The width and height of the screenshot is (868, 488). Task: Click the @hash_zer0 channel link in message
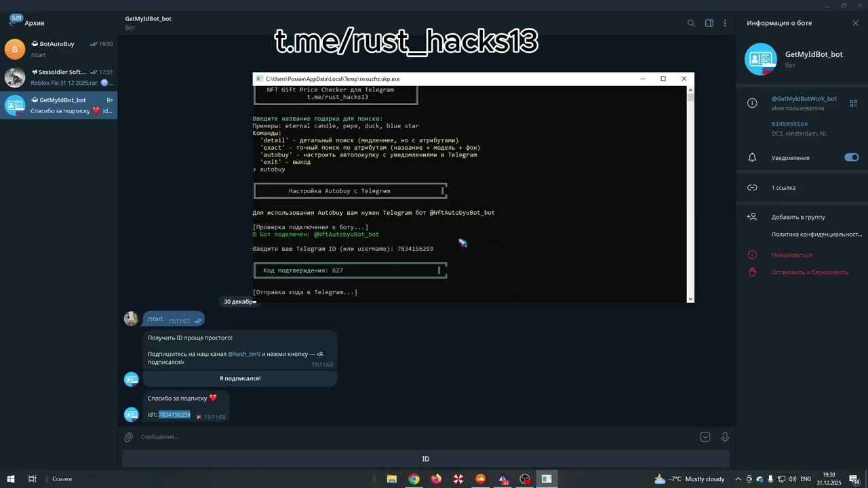(x=244, y=354)
